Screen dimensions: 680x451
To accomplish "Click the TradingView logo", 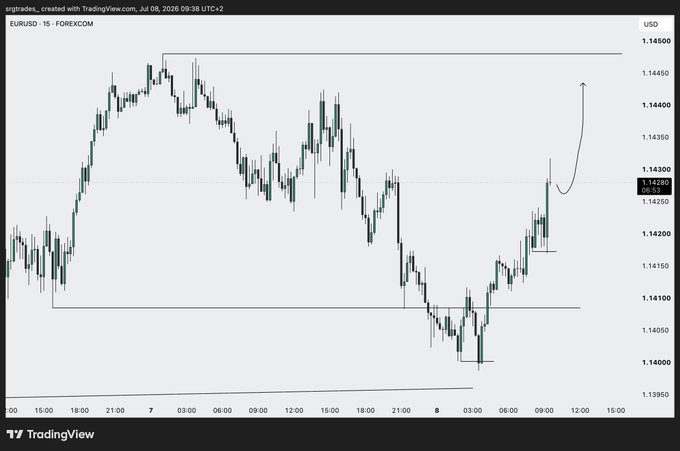I will pyautogui.click(x=50, y=434).
